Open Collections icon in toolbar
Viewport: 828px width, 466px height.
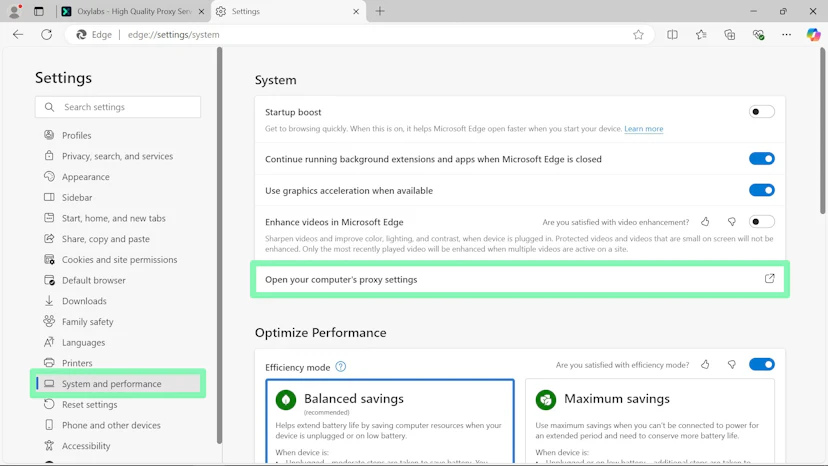click(730, 34)
